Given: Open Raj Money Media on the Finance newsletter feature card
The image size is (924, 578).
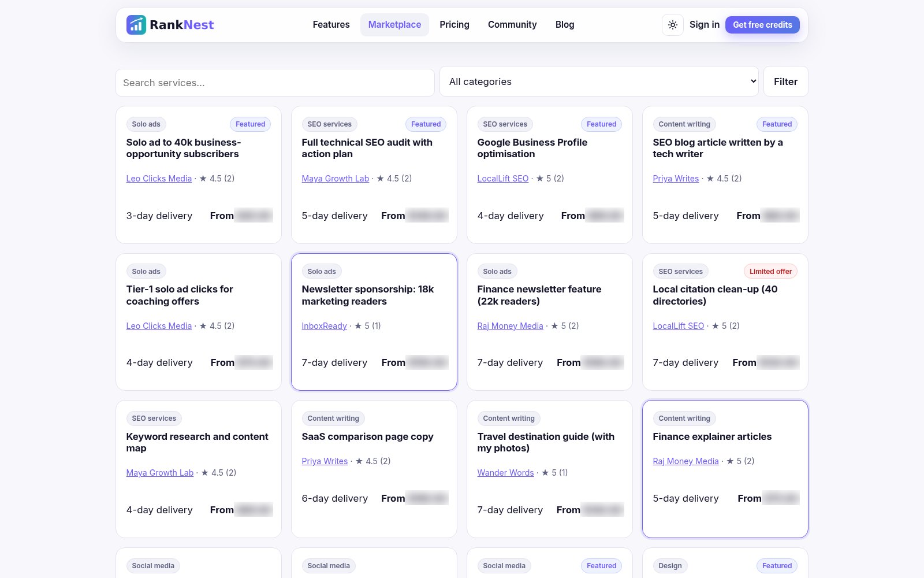Looking at the screenshot, I should pyautogui.click(x=510, y=326).
